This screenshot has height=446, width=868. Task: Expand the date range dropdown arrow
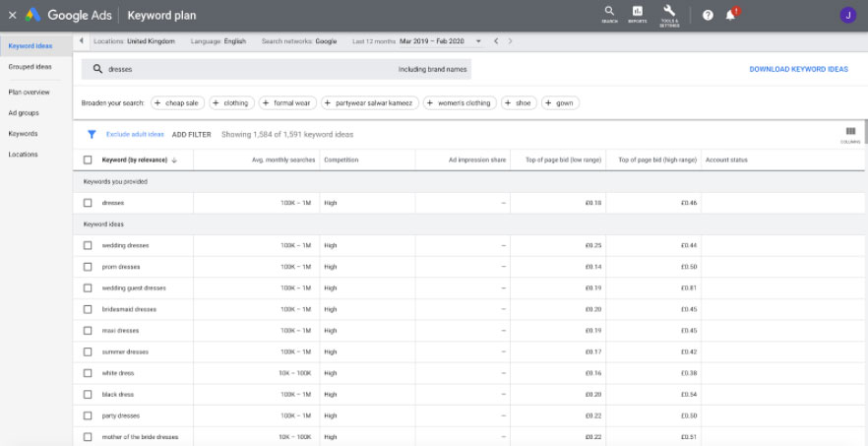(478, 41)
